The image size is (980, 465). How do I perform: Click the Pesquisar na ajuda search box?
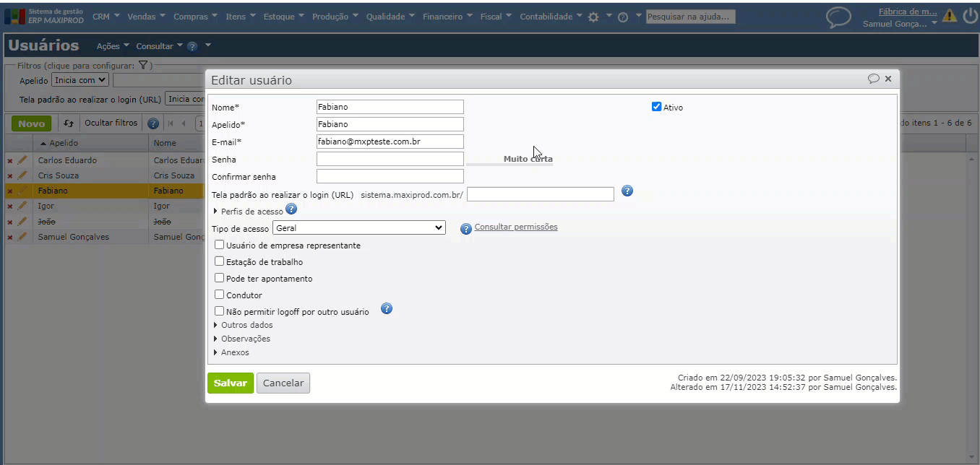click(x=691, y=17)
